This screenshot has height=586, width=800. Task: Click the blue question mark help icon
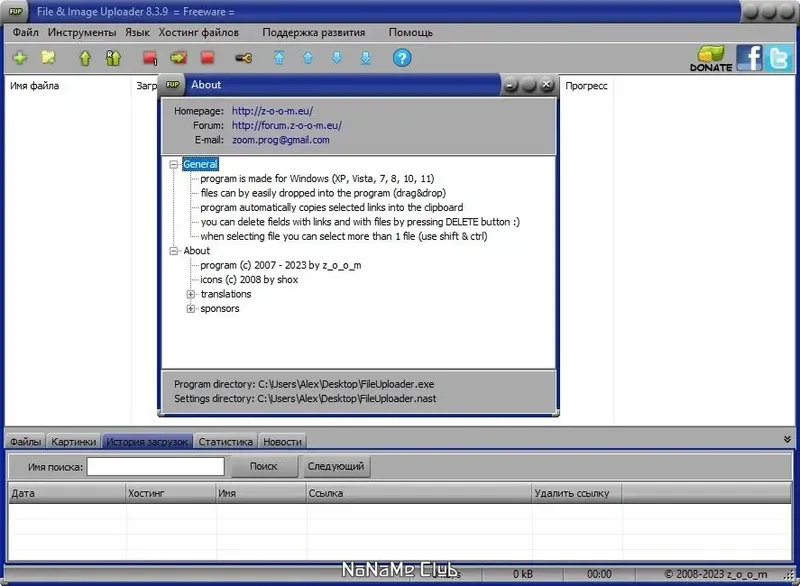(402, 58)
